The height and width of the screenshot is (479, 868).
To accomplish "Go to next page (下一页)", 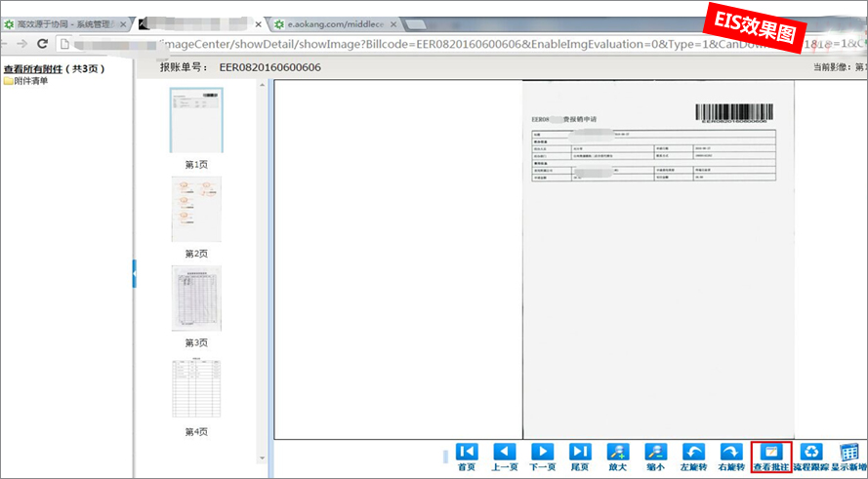I will tap(542, 452).
